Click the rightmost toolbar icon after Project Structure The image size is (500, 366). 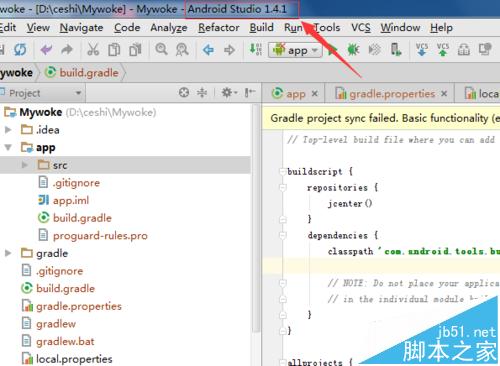tap(485, 50)
